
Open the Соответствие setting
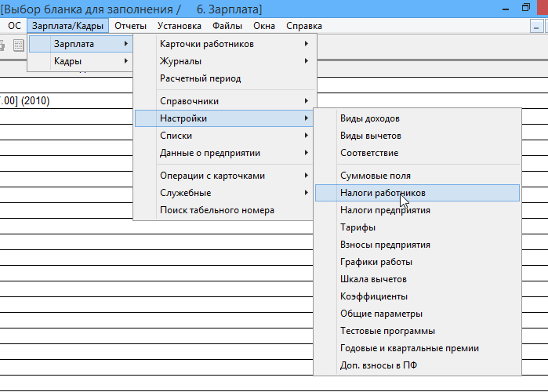417,153
